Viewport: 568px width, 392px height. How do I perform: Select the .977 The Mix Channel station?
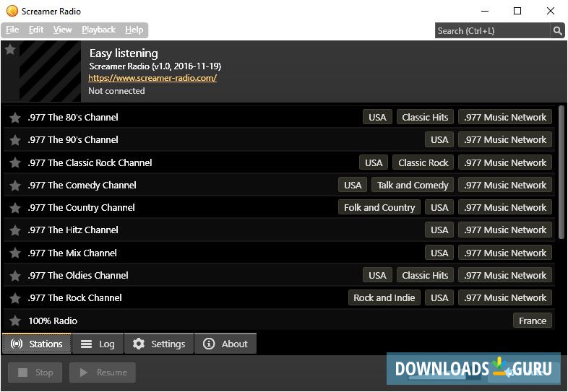click(x=279, y=253)
